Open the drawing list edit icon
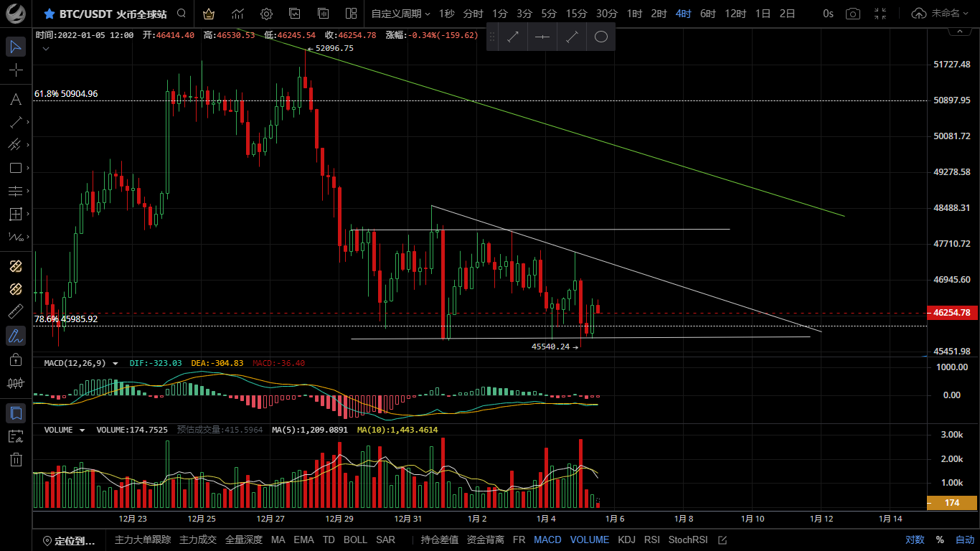 pos(16,436)
